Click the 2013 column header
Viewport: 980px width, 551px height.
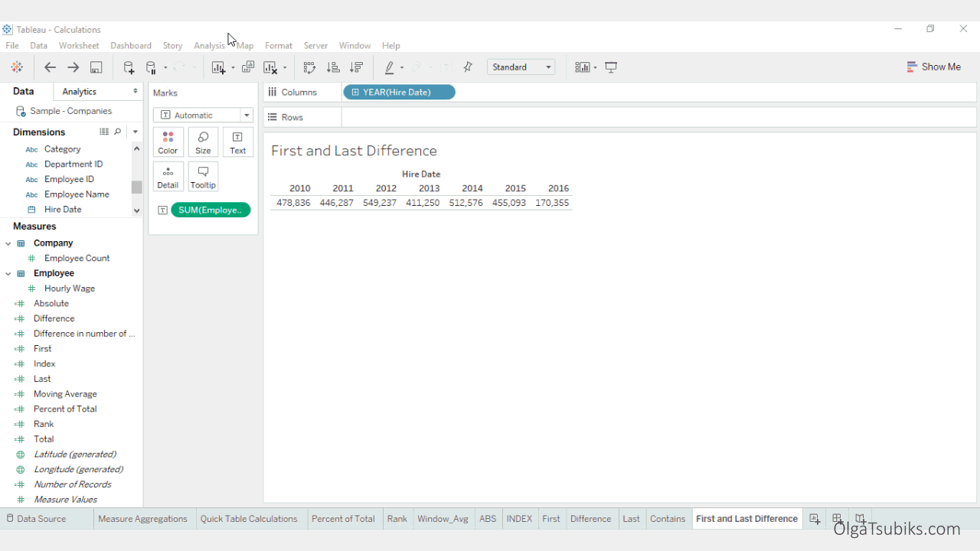coord(429,188)
